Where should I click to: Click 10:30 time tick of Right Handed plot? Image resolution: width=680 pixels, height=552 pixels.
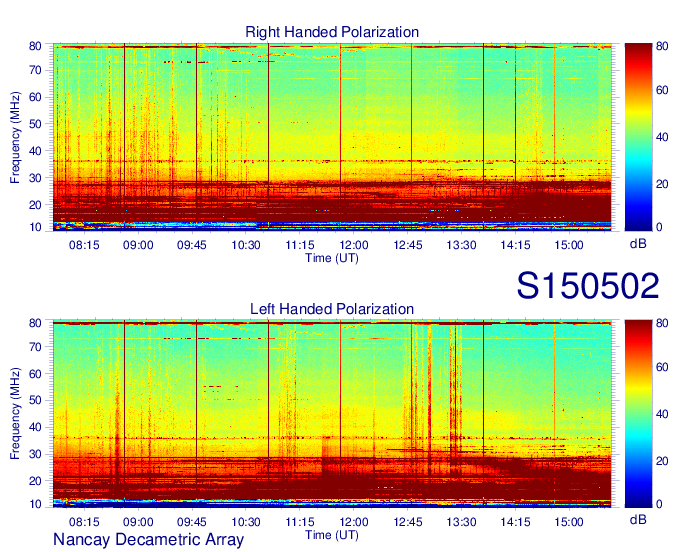pyautogui.click(x=246, y=245)
